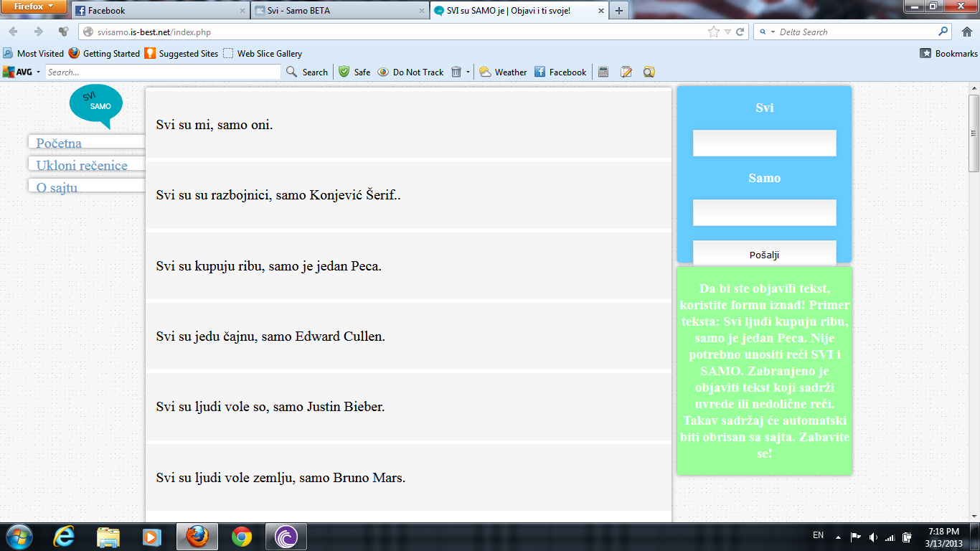
Task: Click the sentence ending 'samo Justin Bieber.'
Action: tap(270, 407)
